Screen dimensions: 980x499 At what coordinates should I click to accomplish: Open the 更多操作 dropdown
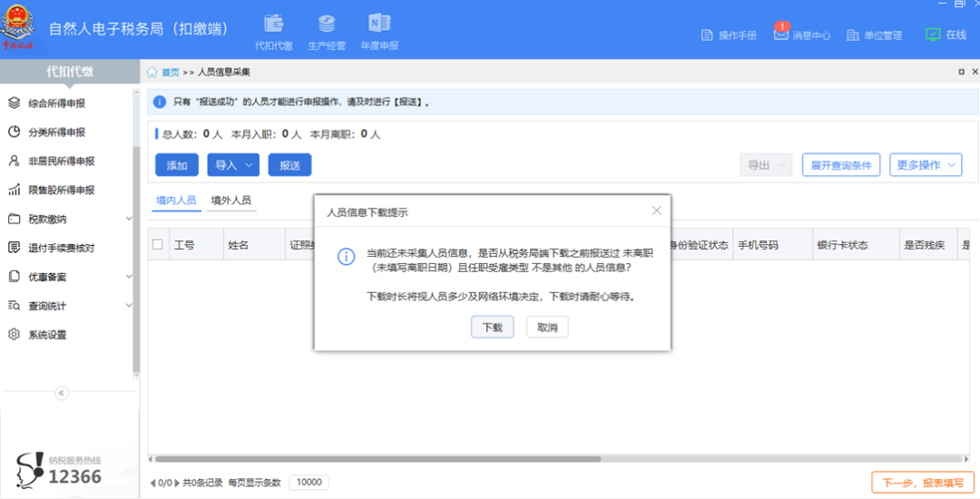click(926, 165)
